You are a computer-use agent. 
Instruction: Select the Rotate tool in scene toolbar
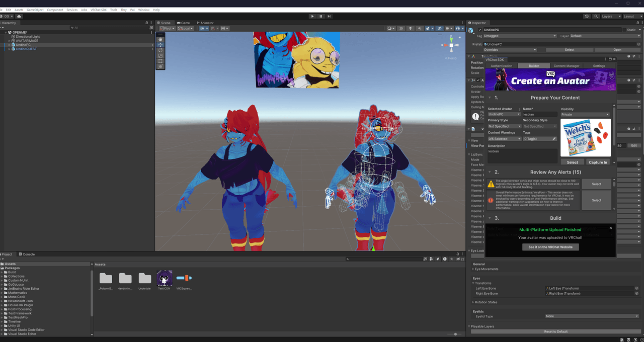(160, 50)
